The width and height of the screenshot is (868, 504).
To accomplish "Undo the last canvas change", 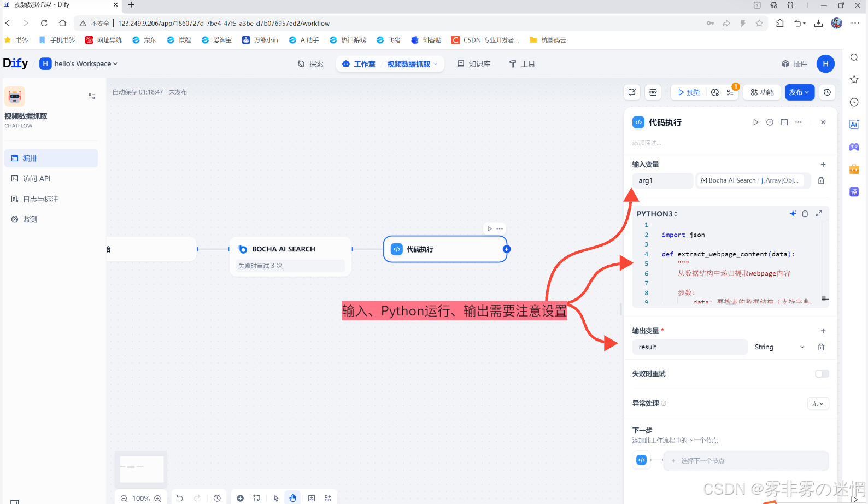I will [x=180, y=498].
